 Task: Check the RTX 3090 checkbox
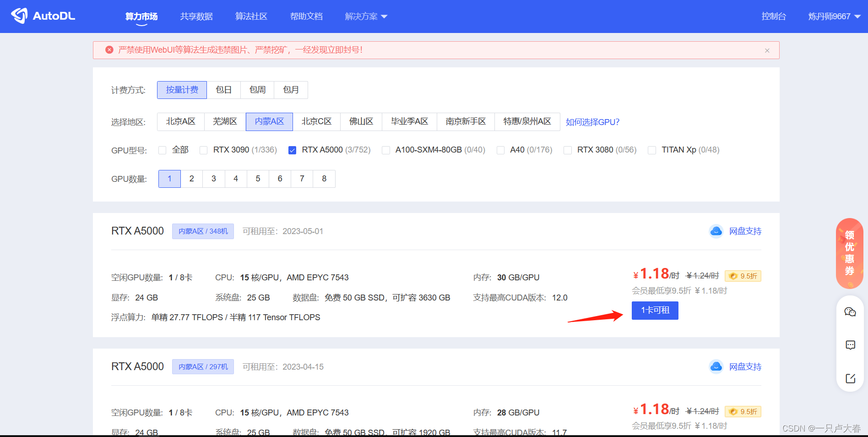pyautogui.click(x=204, y=150)
